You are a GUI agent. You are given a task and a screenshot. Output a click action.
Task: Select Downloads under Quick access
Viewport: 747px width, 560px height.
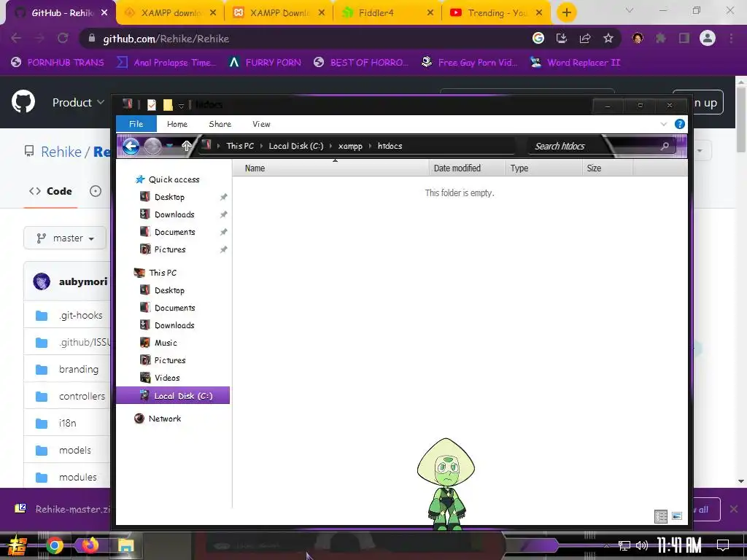point(174,214)
